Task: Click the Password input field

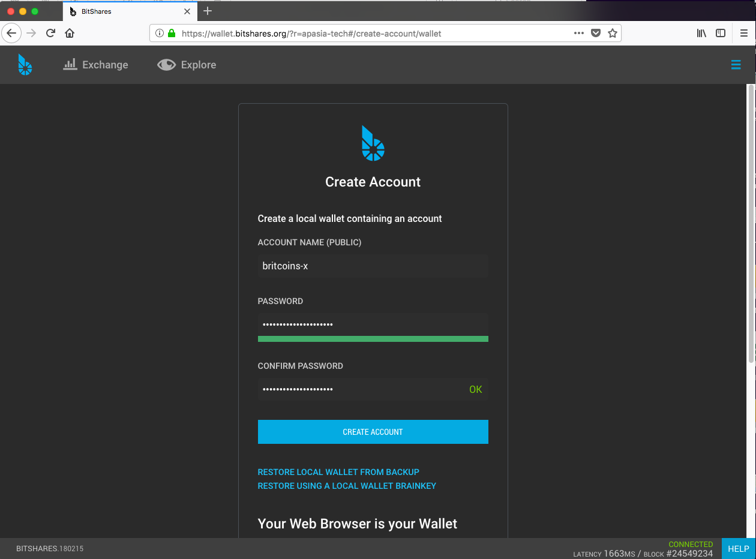Action: pos(373,324)
